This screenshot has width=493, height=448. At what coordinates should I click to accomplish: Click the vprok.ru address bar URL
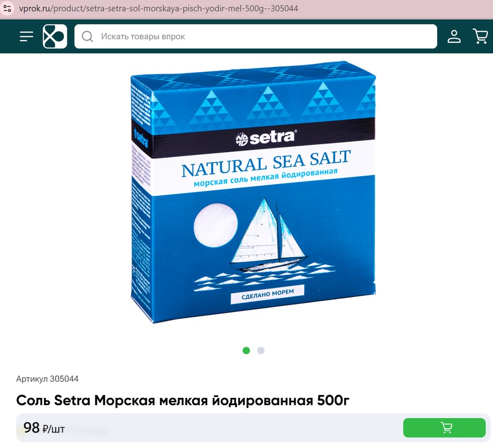[x=158, y=9]
